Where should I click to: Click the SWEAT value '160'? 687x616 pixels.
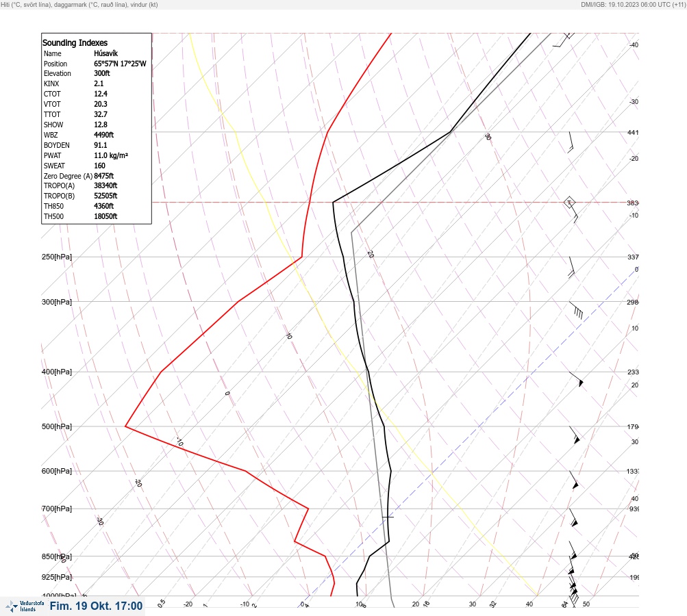point(99,166)
